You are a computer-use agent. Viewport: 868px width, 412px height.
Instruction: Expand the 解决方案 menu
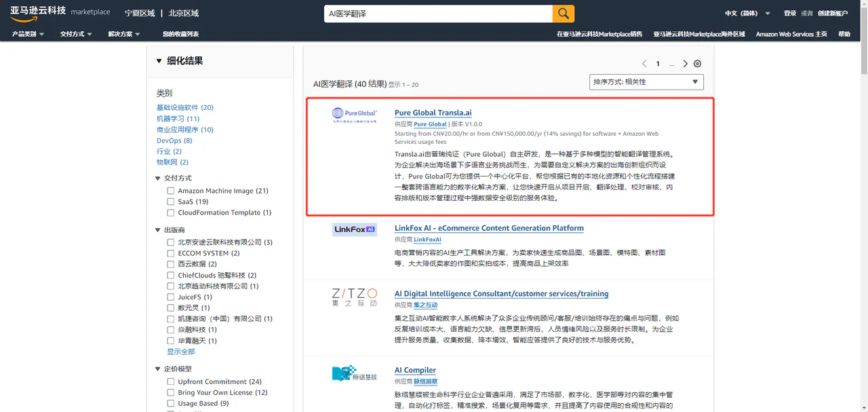[124, 34]
